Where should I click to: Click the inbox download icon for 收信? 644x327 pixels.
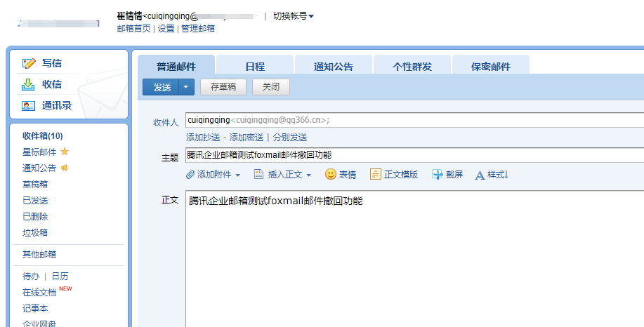click(x=29, y=84)
